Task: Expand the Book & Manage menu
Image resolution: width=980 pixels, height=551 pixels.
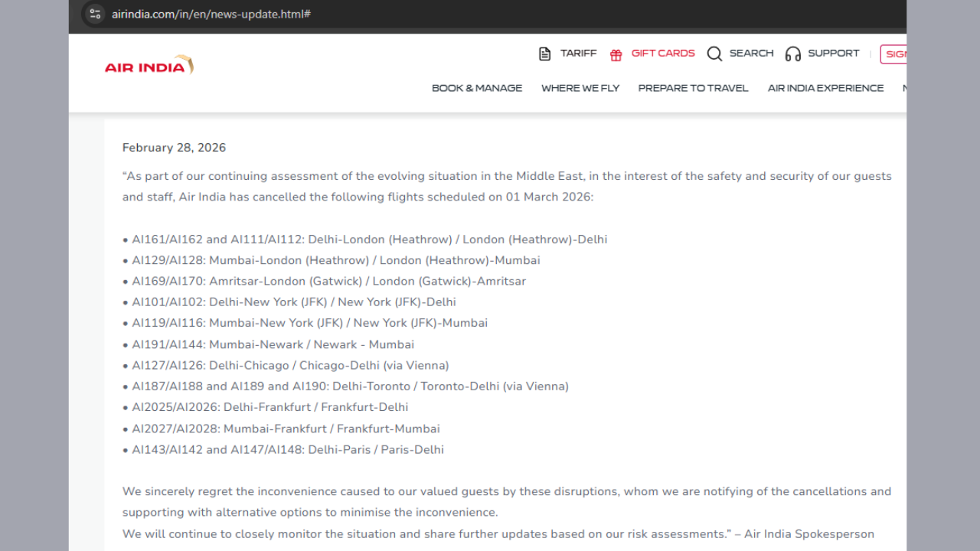Action: (x=477, y=88)
